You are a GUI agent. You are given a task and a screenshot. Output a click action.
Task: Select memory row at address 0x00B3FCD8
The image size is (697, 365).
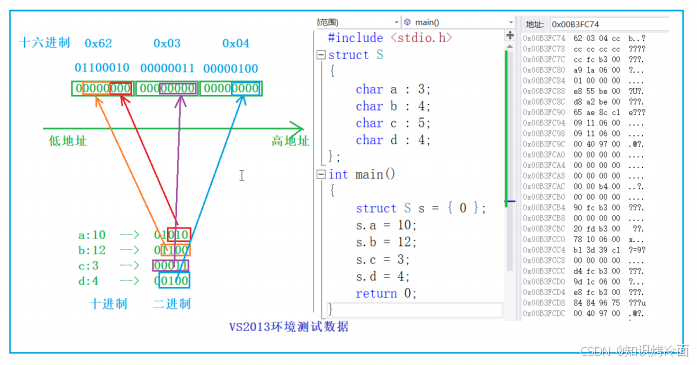coord(584,303)
